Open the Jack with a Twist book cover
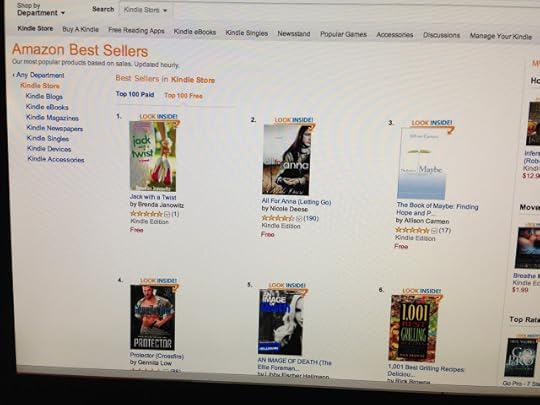This screenshot has width=540, height=405. pos(153,156)
